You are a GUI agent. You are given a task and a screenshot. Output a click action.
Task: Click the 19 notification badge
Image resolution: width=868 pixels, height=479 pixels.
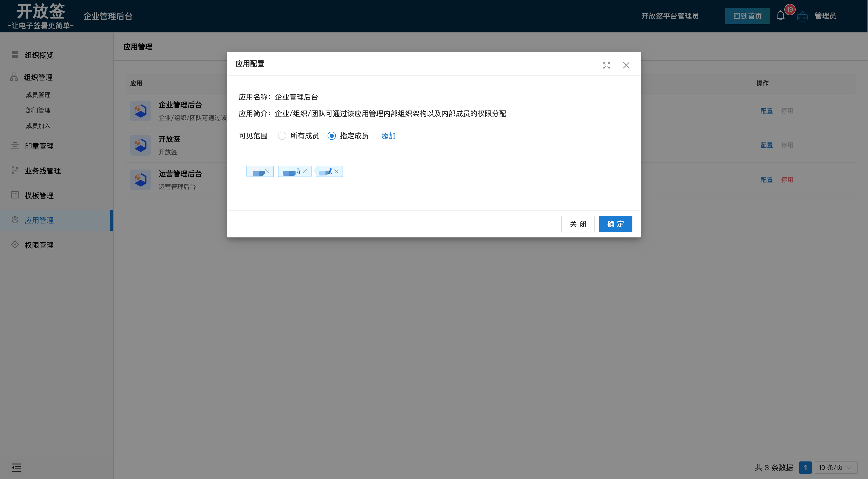point(790,10)
